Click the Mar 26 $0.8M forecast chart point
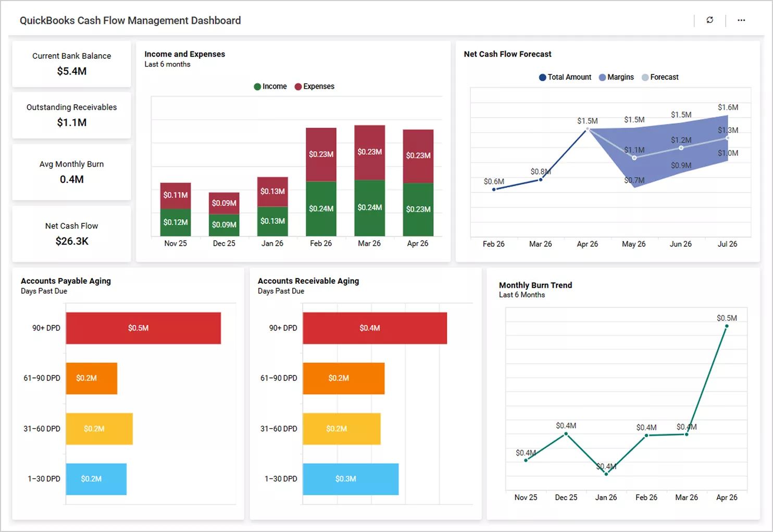The image size is (773, 532). coord(541,180)
